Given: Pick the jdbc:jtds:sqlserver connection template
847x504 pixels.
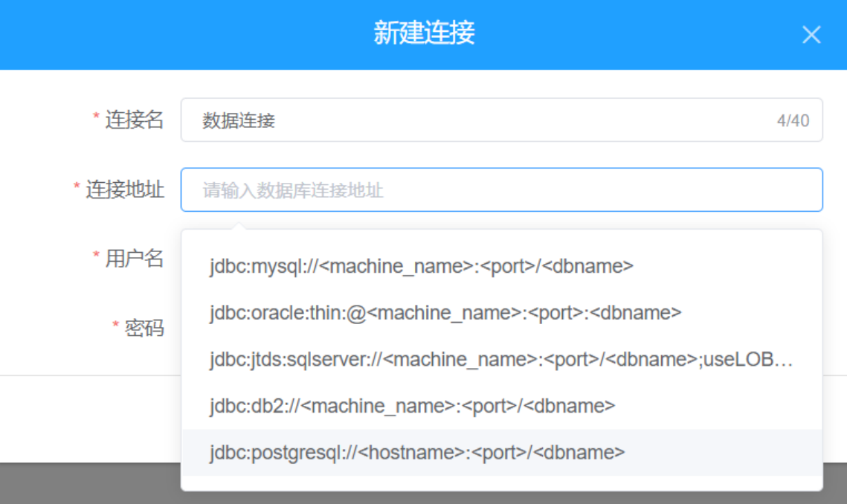Looking at the screenshot, I should (x=501, y=360).
